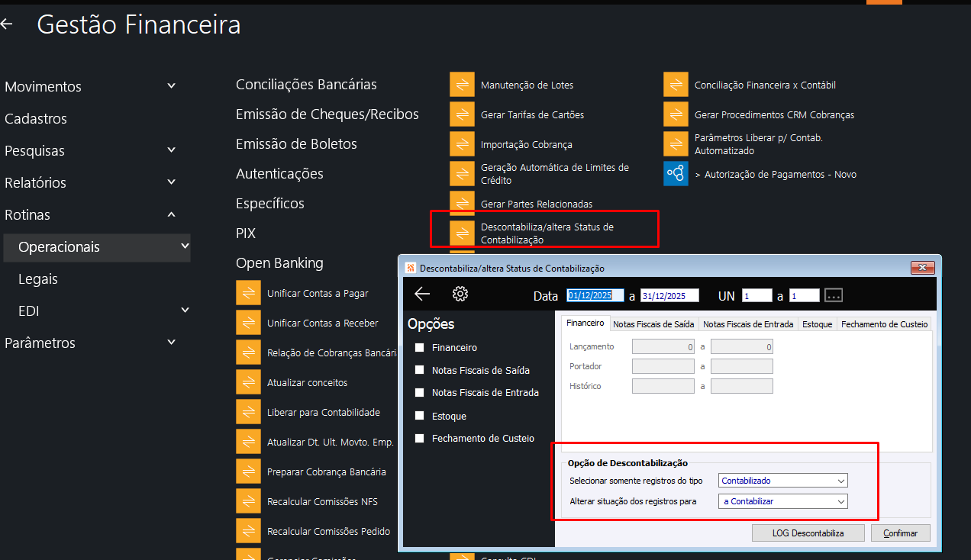This screenshot has height=560, width=971.
Task: Click the UN lookup ellipsis button
Action: [x=834, y=295]
